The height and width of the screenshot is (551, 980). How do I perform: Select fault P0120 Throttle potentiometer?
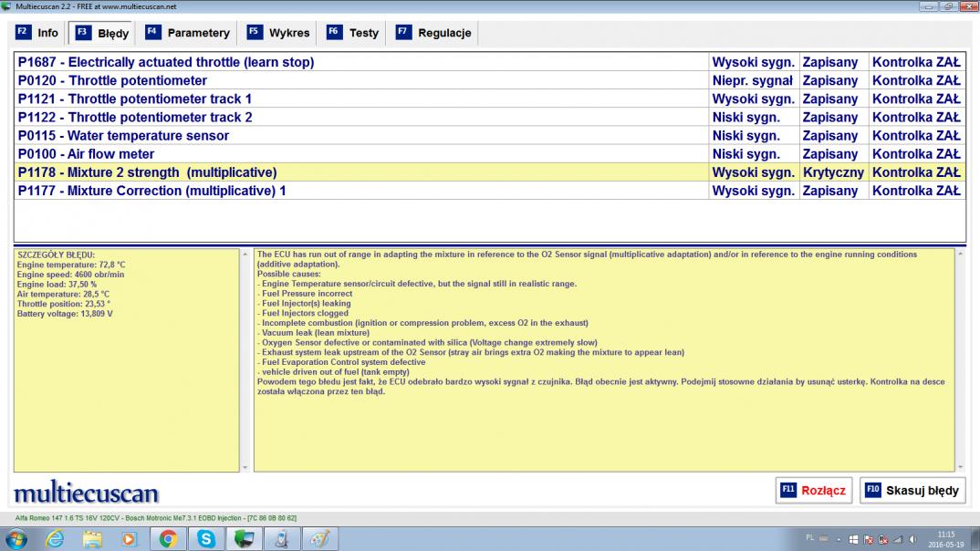pos(490,80)
